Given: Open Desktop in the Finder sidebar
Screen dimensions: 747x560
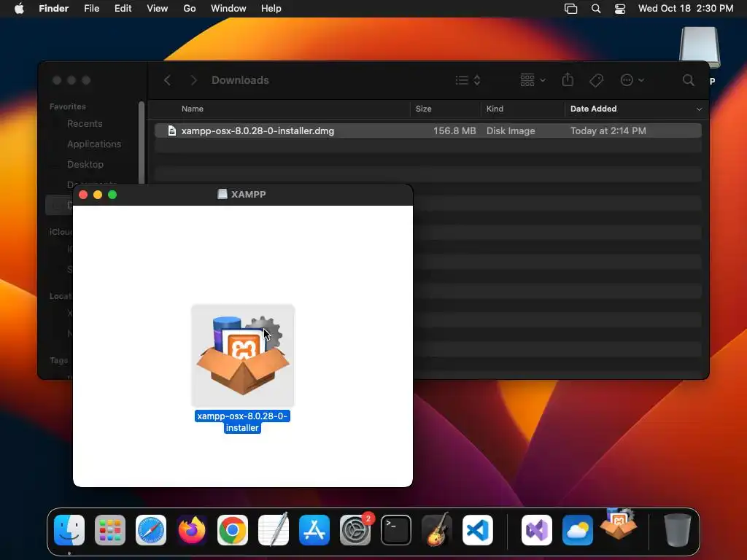Looking at the screenshot, I should (85, 164).
